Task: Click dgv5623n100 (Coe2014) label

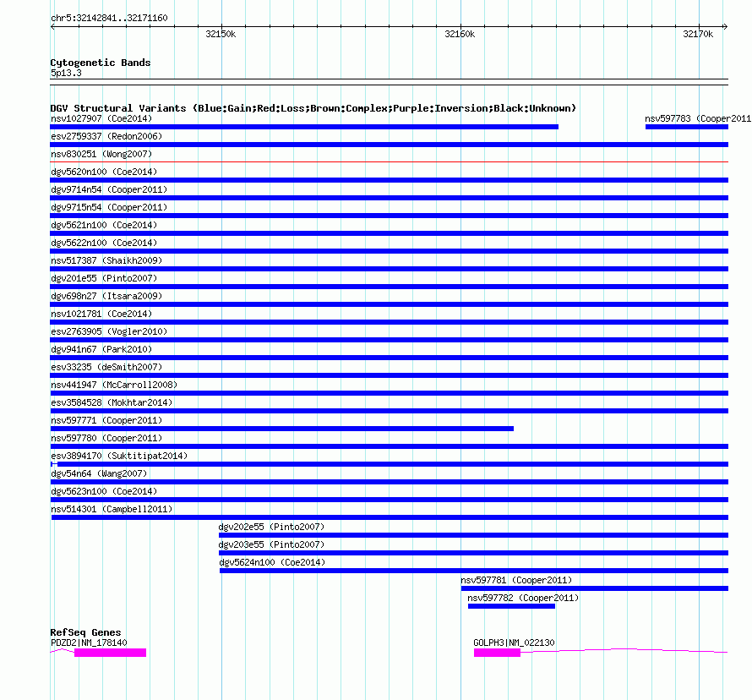Action: [x=104, y=491]
